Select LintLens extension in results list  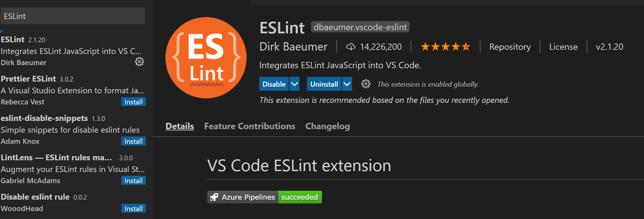[x=63, y=169]
